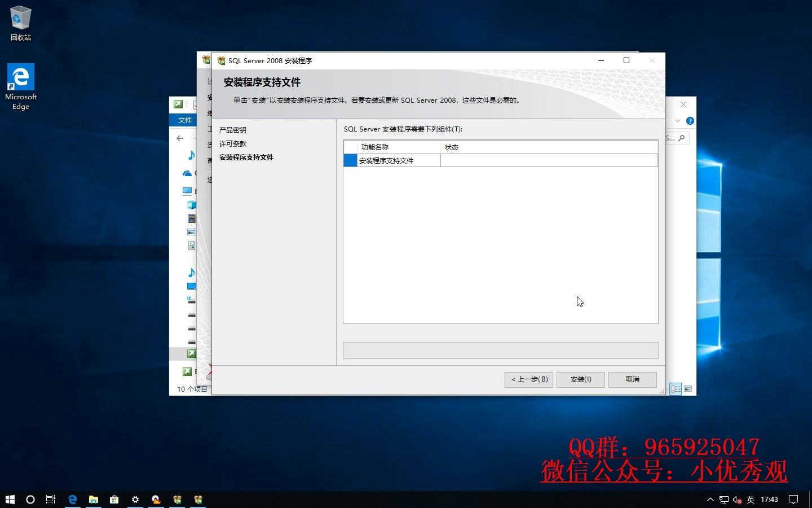Viewport: 812px width, 508px height.
Task: Switch Explorer to details view
Action: click(676, 389)
